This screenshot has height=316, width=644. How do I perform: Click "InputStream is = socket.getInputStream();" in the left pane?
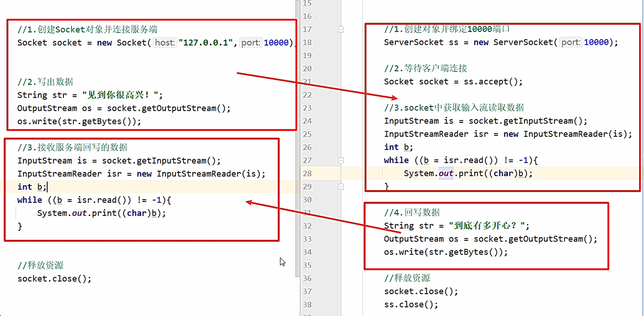tap(119, 161)
